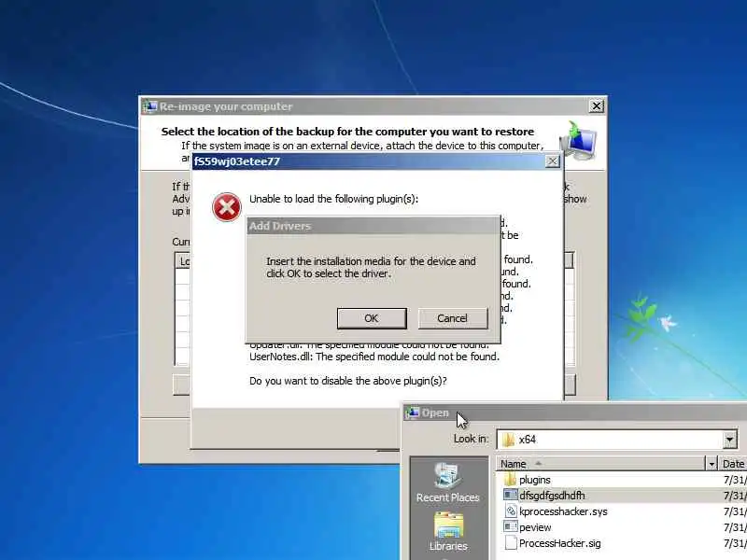Cancel the Add Drivers dialog
Viewport: 747px width, 560px height.
pos(453,318)
